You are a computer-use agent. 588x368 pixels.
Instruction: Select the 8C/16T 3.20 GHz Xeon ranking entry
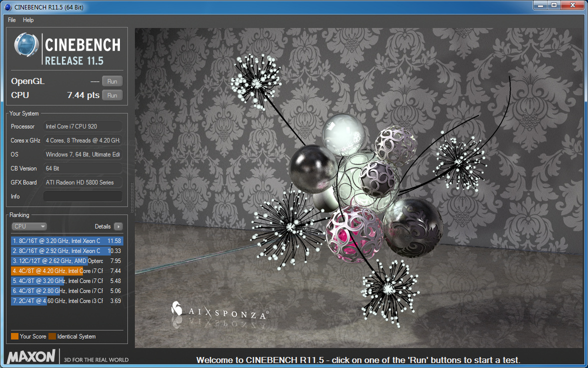click(66, 241)
